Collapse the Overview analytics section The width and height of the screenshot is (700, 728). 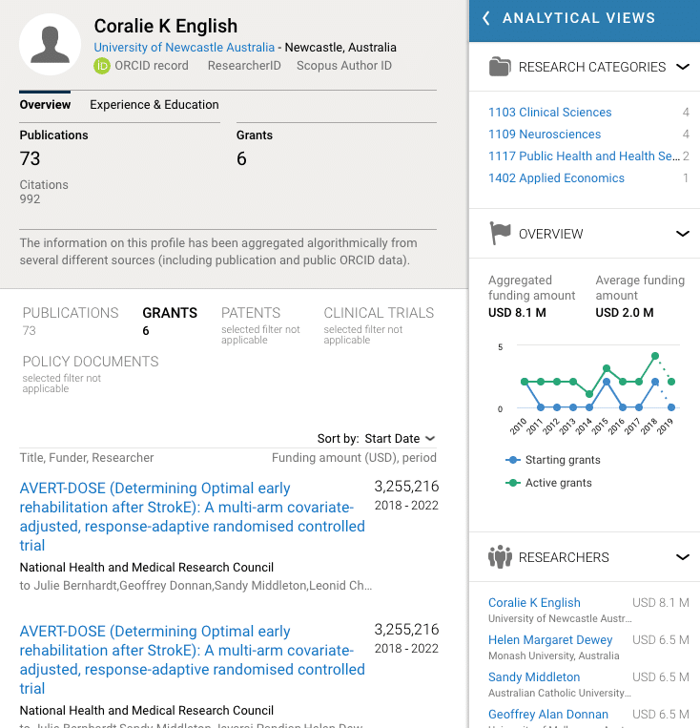coord(682,234)
